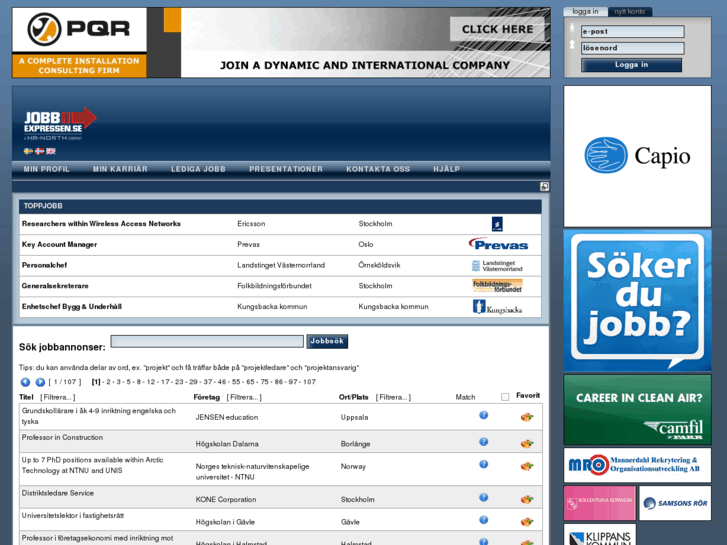The width and height of the screenshot is (727, 545).
Task: Open the Personalchef job listing
Action: click(x=45, y=265)
